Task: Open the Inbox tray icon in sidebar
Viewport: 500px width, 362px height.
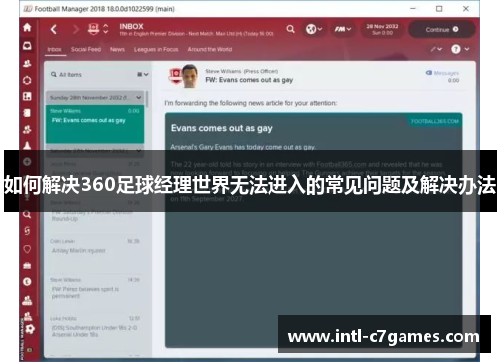Action: (27, 46)
